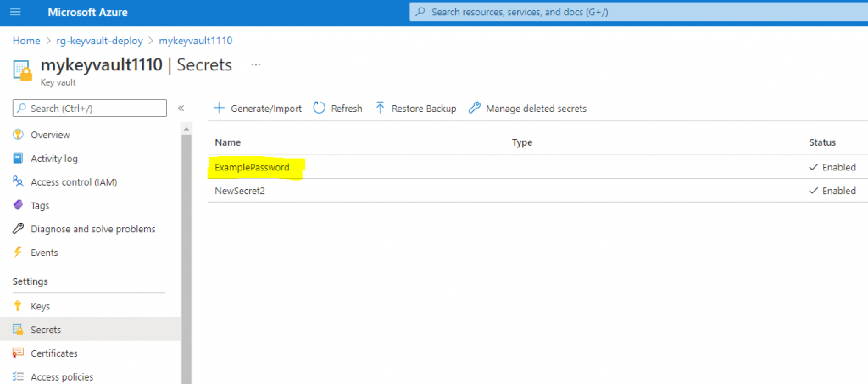Open Access policies in sidebar

pos(62,377)
